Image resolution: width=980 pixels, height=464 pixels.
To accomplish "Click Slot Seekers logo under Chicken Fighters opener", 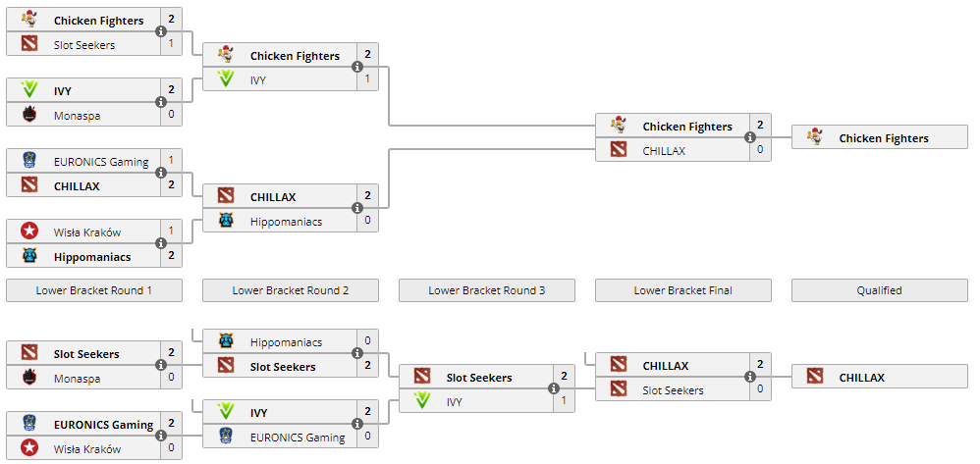I will (29, 44).
